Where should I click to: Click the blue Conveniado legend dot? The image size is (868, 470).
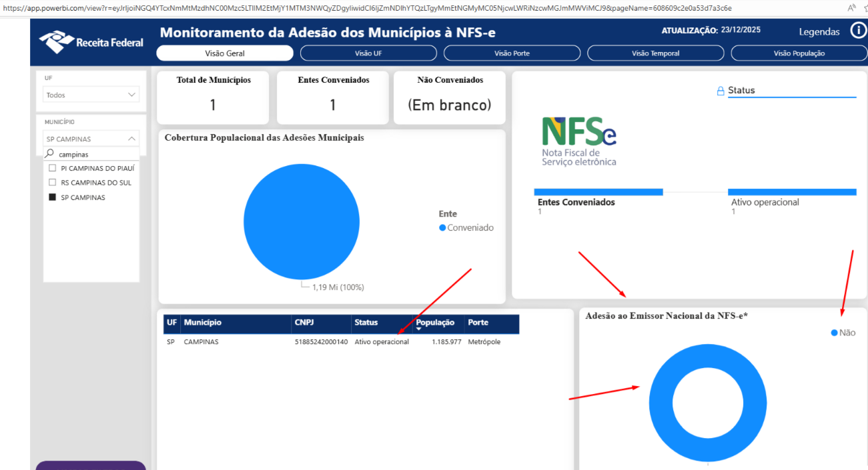pyautogui.click(x=442, y=228)
